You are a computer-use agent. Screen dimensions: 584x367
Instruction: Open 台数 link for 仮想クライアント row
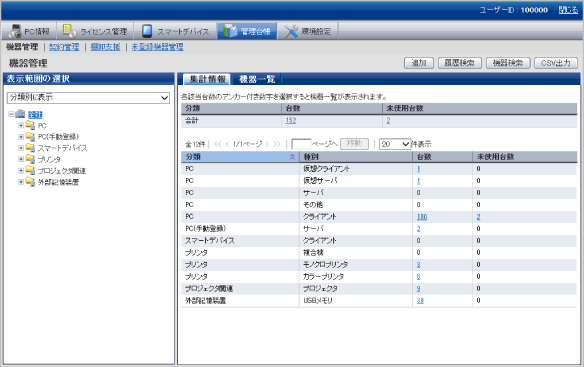coord(418,169)
